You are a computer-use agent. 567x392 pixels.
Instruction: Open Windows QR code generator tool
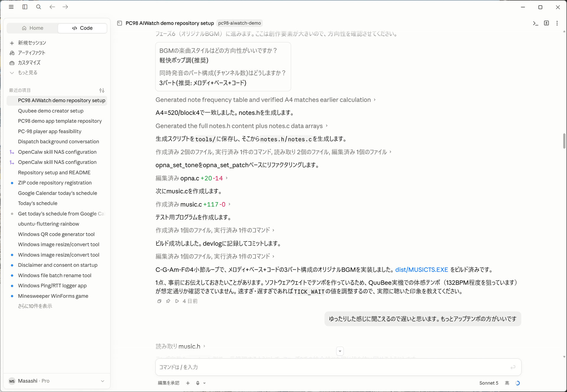pyautogui.click(x=56, y=234)
